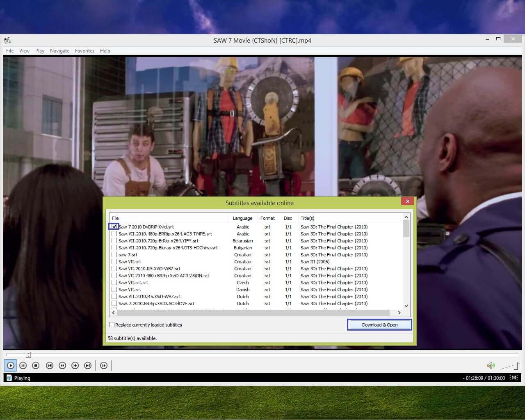Image resolution: width=525 pixels, height=420 pixels.
Task: Select the Saw VII.srt.srt Czech checkbox
Action: point(114,283)
